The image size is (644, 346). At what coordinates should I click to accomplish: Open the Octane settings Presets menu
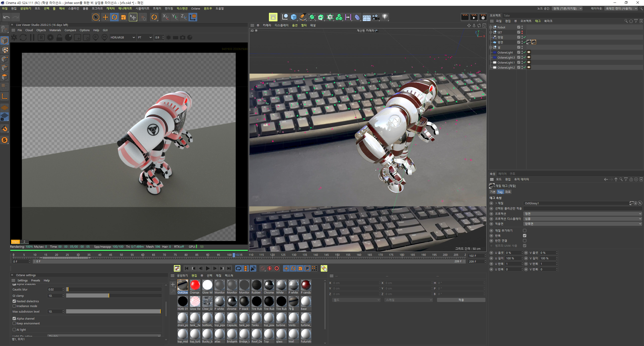pyautogui.click(x=35, y=281)
